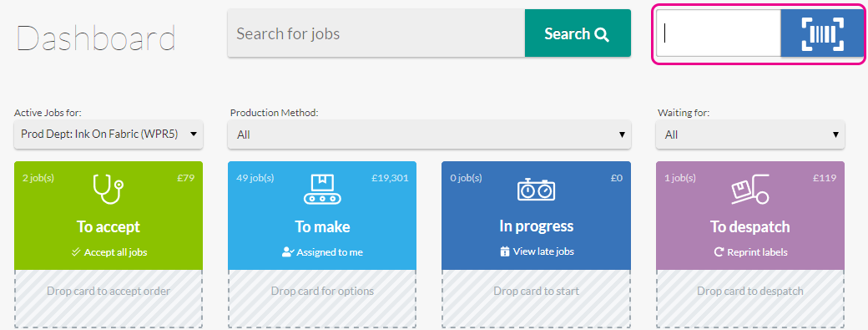The height and width of the screenshot is (330, 868).
Task: Click the Reprint labels link
Action: click(x=757, y=252)
